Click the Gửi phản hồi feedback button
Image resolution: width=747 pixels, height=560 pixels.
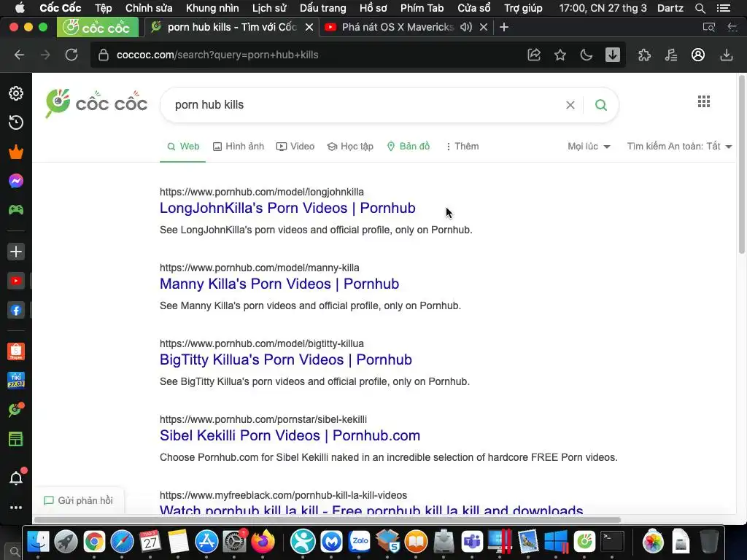click(79, 500)
